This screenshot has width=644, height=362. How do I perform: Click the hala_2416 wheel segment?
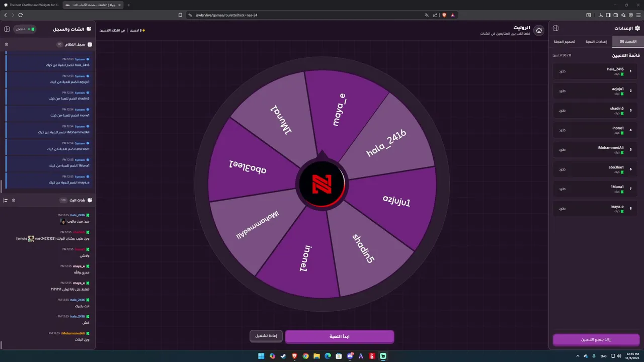coord(386,143)
